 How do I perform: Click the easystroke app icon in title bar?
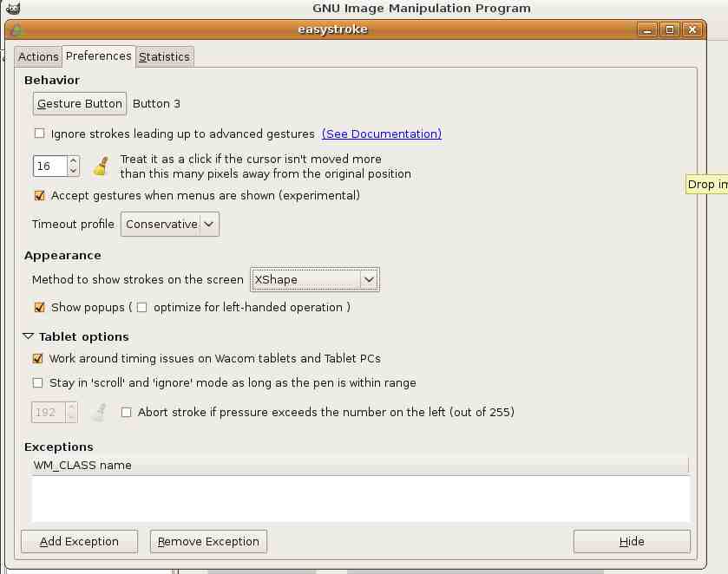(16, 29)
